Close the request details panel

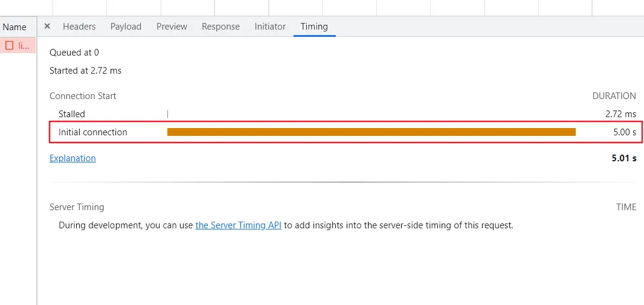point(47,26)
